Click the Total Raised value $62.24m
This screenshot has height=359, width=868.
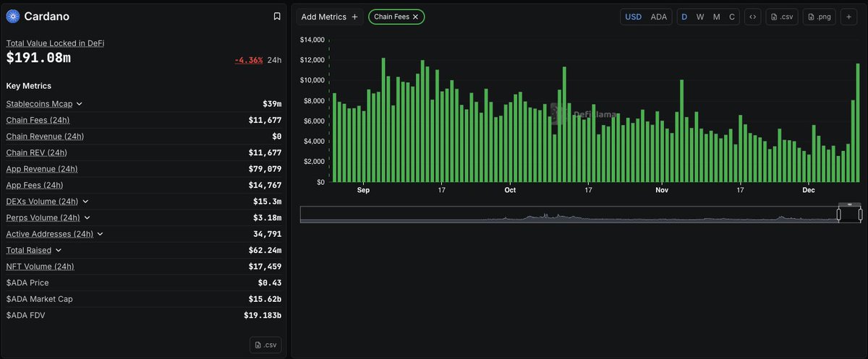(x=265, y=250)
